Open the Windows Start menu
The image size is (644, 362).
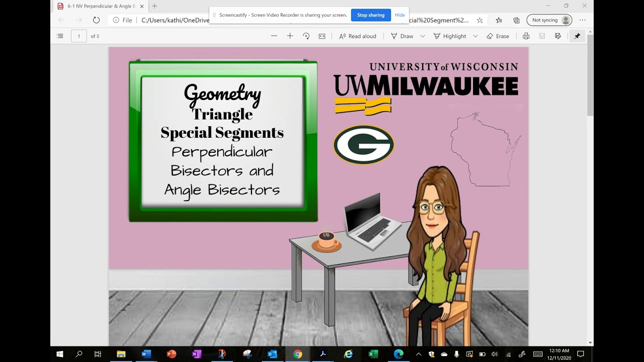(60, 354)
